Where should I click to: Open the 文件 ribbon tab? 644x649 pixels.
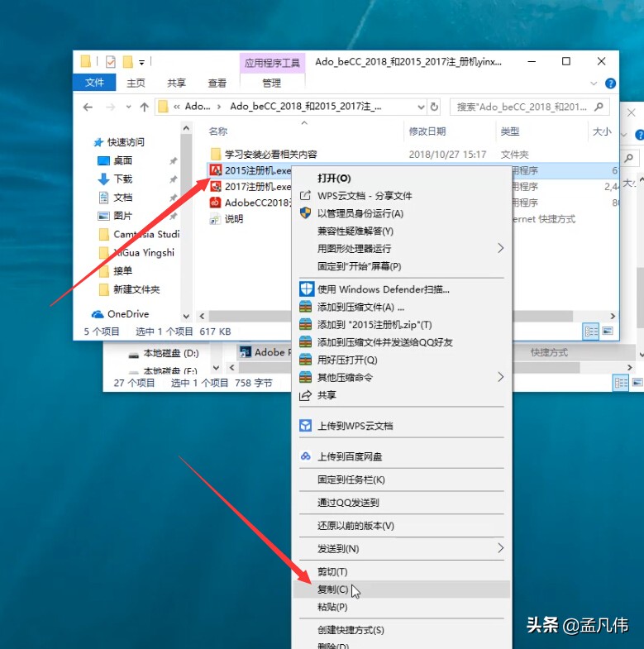[x=94, y=83]
